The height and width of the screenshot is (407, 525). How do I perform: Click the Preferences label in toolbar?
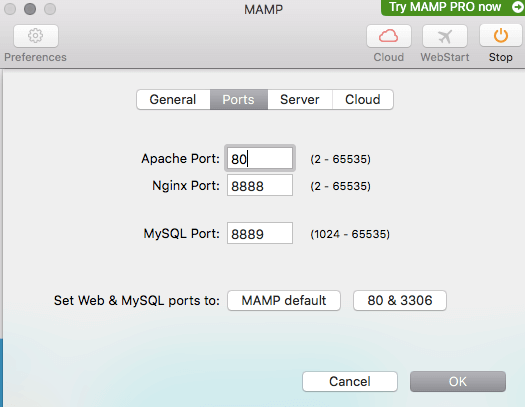35,57
